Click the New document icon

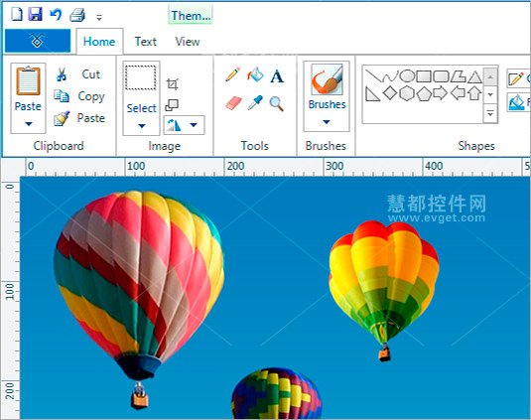[x=17, y=14]
